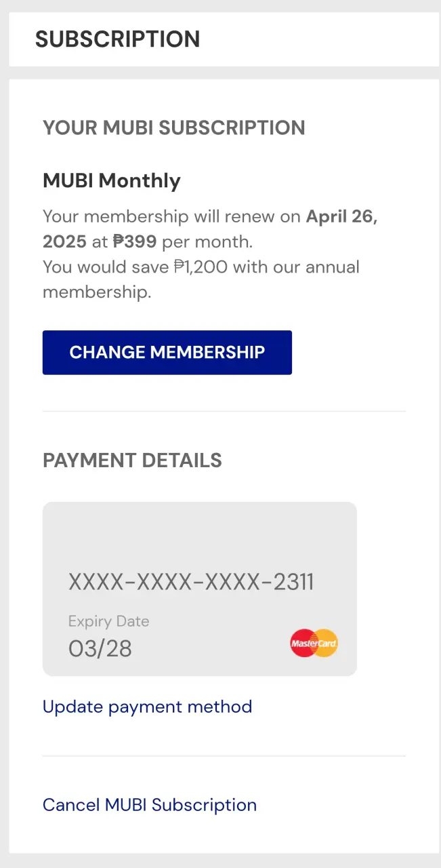Click the 'per month' text
This screenshot has width=441, height=868.
(207, 242)
